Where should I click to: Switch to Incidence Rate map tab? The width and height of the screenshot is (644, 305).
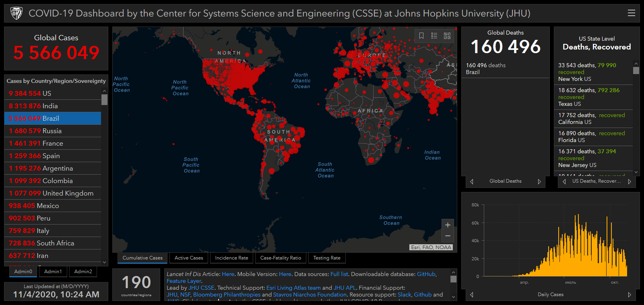pyautogui.click(x=231, y=258)
